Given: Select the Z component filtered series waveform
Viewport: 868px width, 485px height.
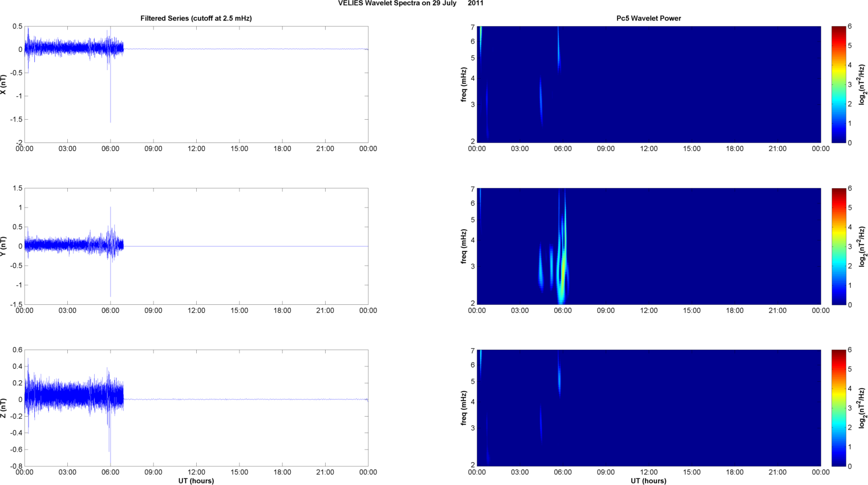Looking at the screenshot, I should click(x=74, y=396).
